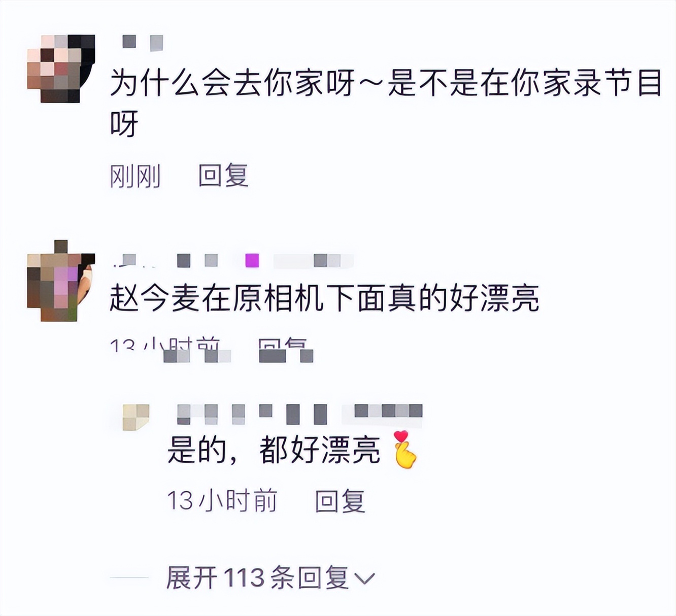Image resolution: width=676 pixels, height=616 pixels.
Task: Click the 13小时前 timestamp under 是的 reply
Action: tap(222, 501)
